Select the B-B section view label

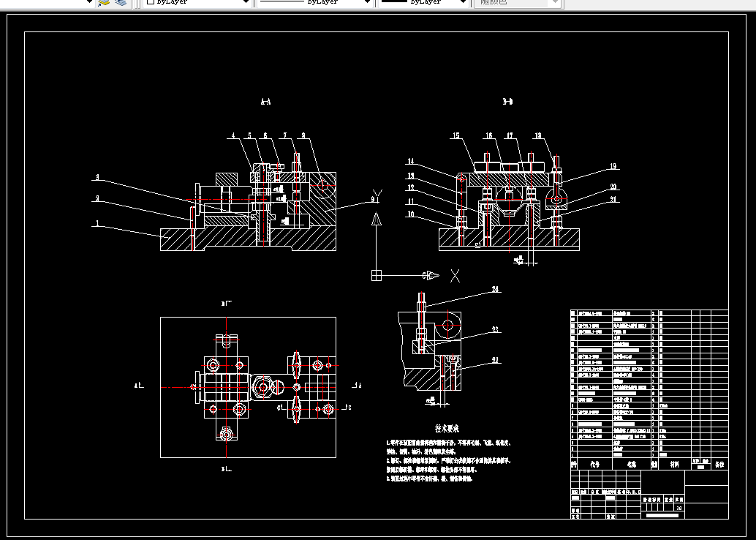[x=507, y=101]
